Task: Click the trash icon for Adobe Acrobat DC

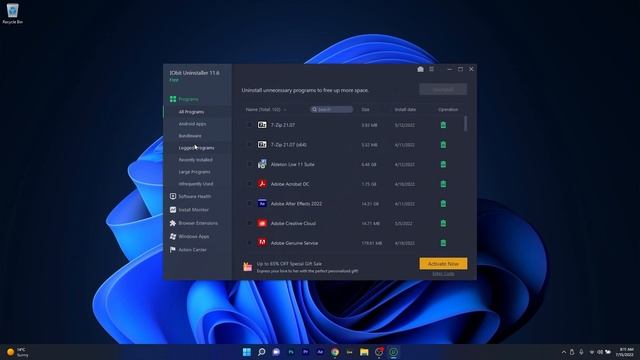Action: (443, 184)
